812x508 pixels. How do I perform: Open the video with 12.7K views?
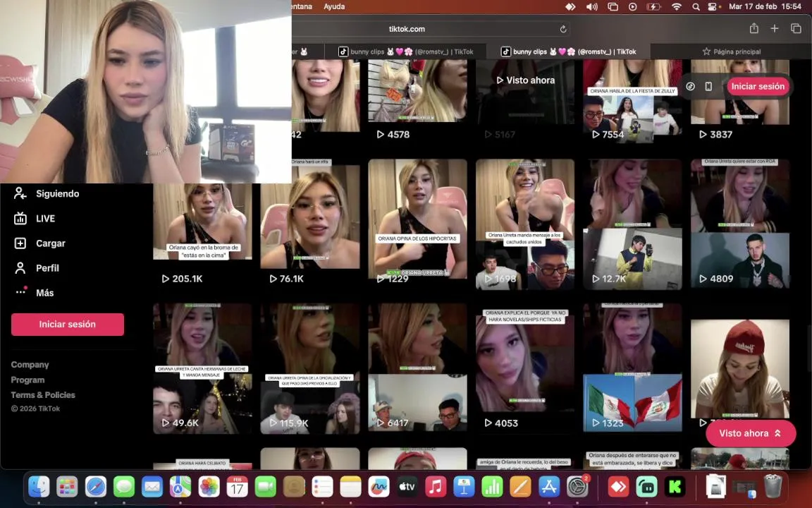tap(632, 224)
